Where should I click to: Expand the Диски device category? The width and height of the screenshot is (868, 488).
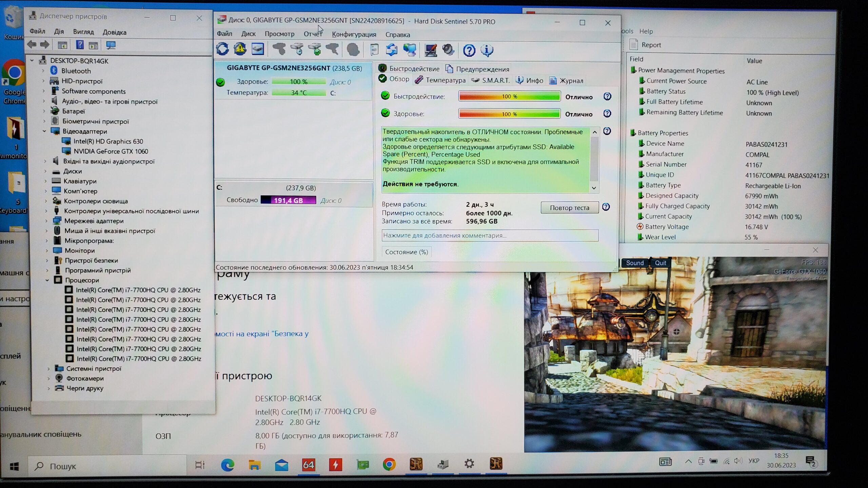click(45, 171)
